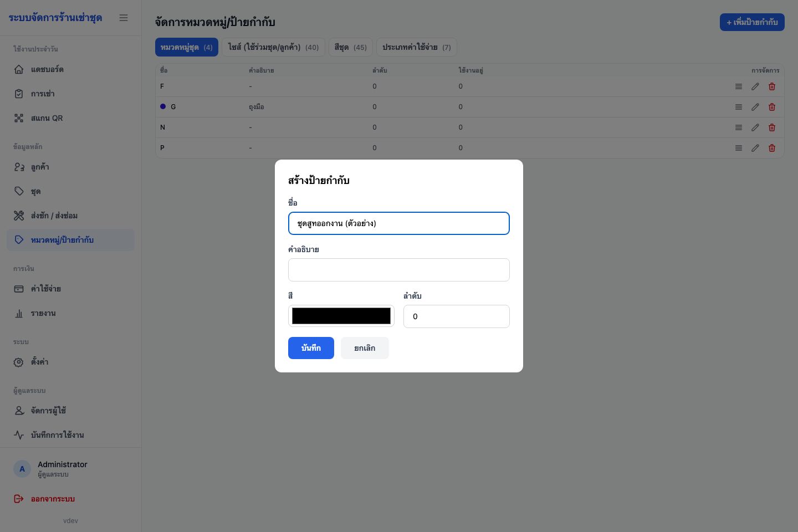
Task: Select ประเภทค่าใช้จ่าย tab
Action: pyautogui.click(x=417, y=47)
